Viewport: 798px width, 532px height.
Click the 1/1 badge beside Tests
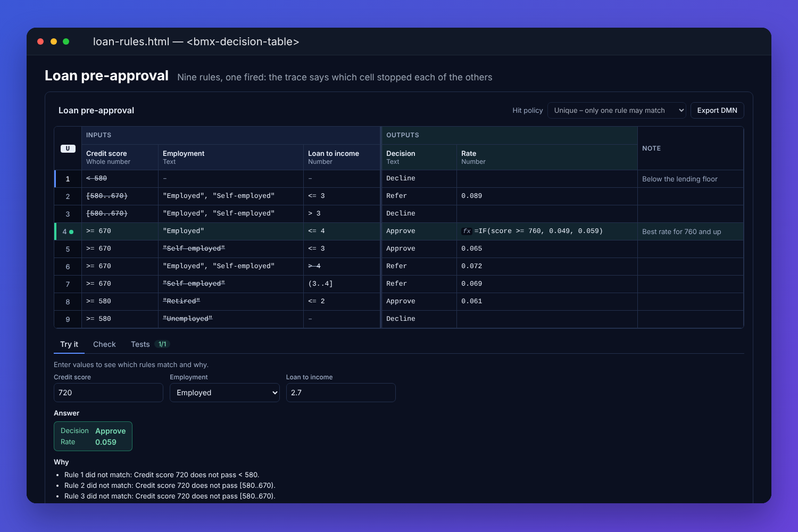(162, 344)
